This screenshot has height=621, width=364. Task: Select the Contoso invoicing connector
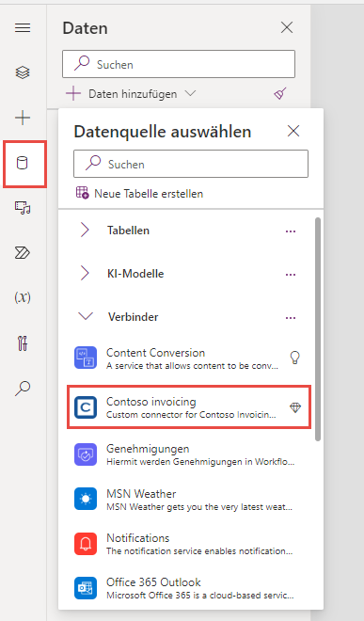click(x=188, y=407)
